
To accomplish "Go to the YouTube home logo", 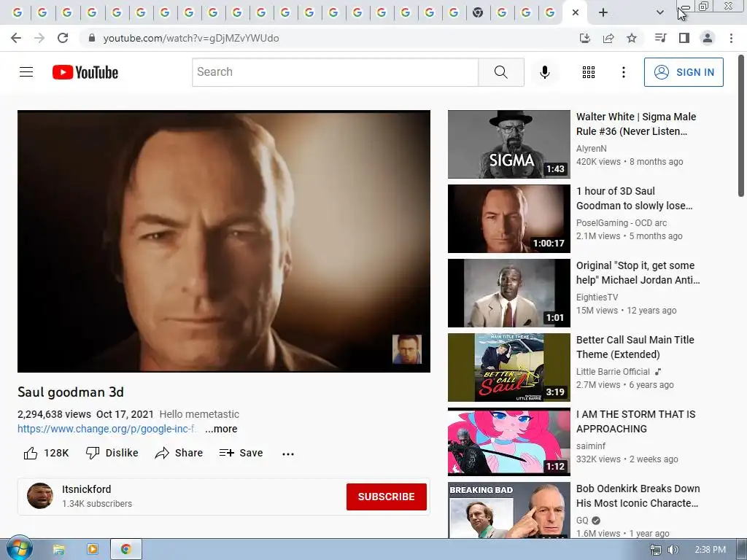I will coord(85,72).
